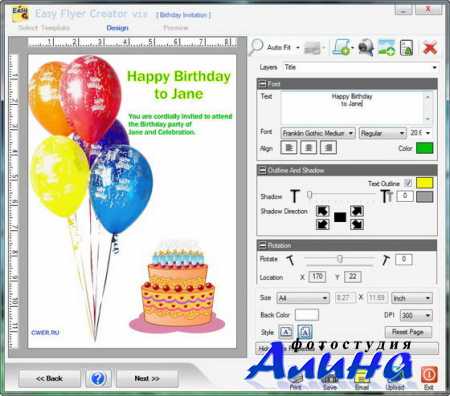Align text center
Image resolution: width=450 pixels, height=396 pixels.
308,148
